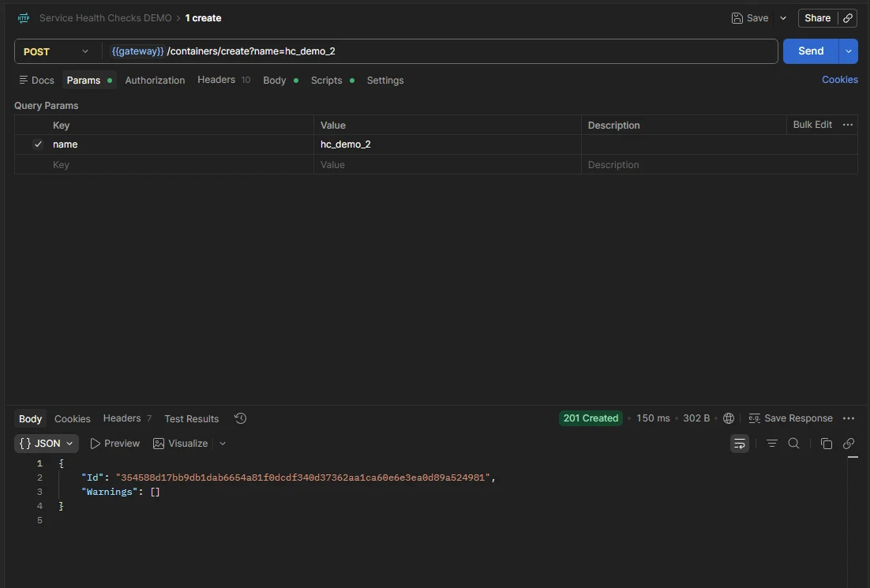Open the request Body tab

(x=281, y=81)
